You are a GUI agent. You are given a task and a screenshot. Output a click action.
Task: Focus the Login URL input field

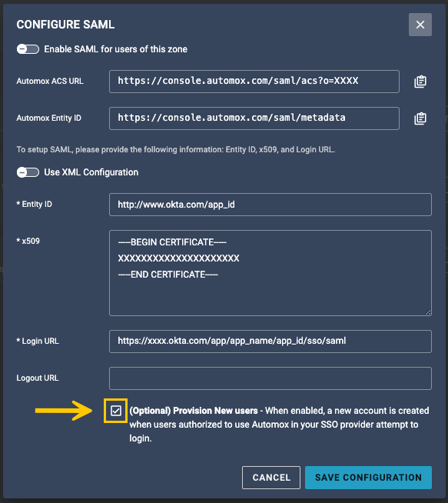point(270,341)
